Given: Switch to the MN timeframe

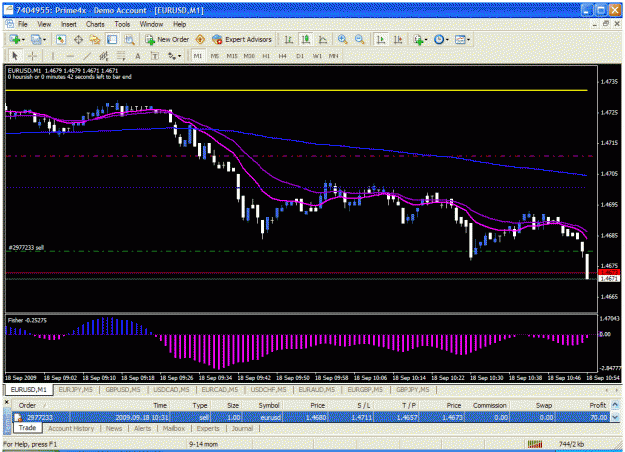Looking at the screenshot, I should (x=333, y=56).
